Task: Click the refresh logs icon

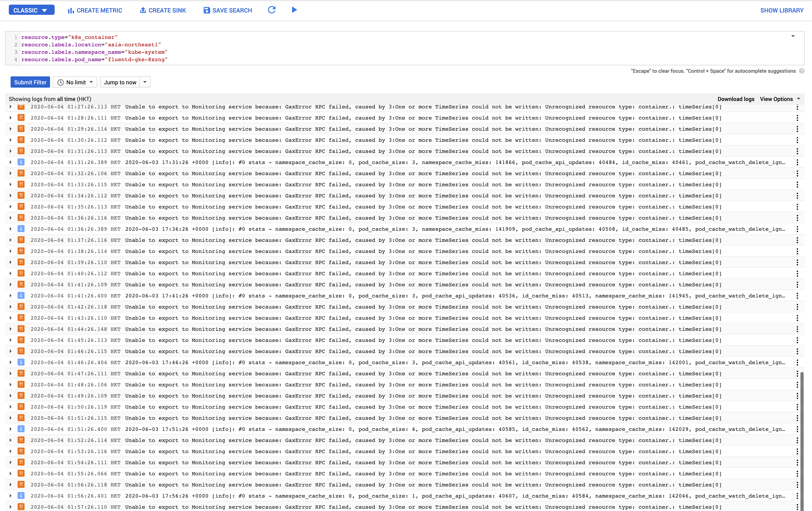Action: pyautogui.click(x=272, y=10)
